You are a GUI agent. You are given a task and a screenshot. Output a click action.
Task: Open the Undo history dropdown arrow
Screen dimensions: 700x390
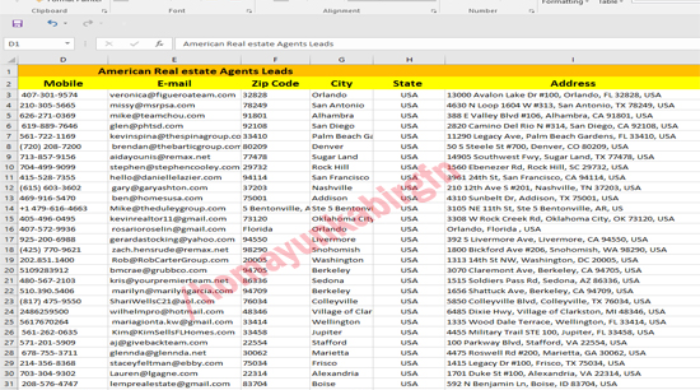66,24
